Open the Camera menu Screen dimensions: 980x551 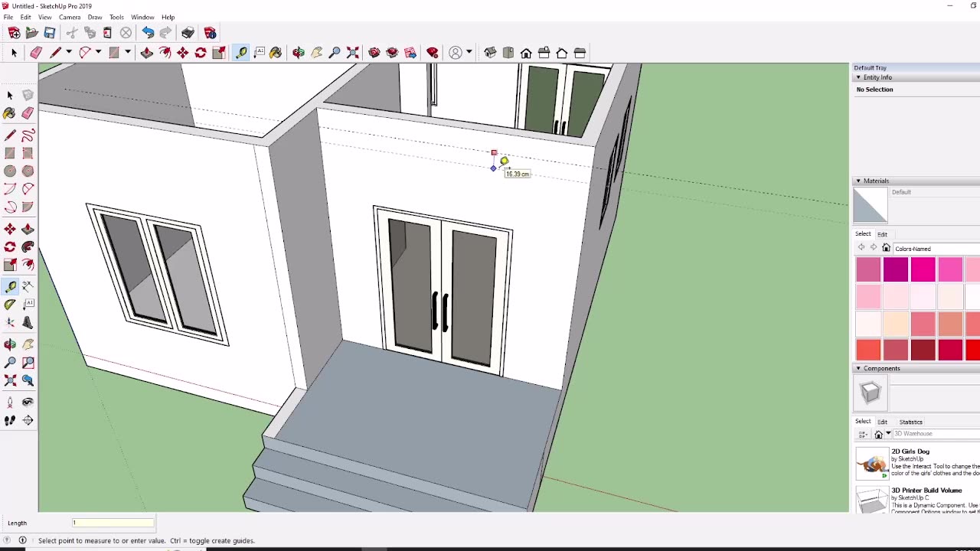coord(70,17)
